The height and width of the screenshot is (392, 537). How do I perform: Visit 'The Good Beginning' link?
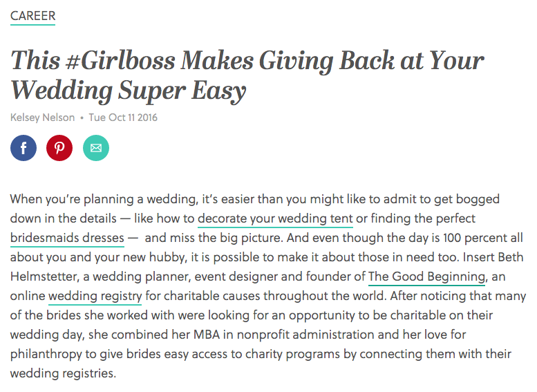[426, 277]
